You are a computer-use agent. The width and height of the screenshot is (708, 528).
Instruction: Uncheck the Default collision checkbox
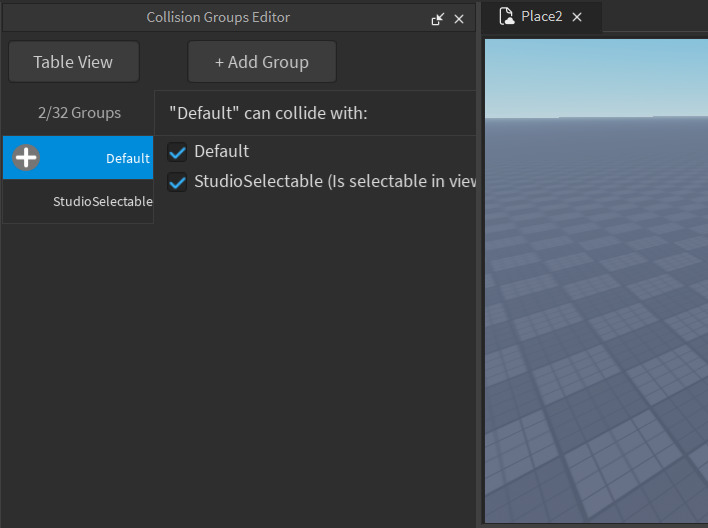[177, 152]
